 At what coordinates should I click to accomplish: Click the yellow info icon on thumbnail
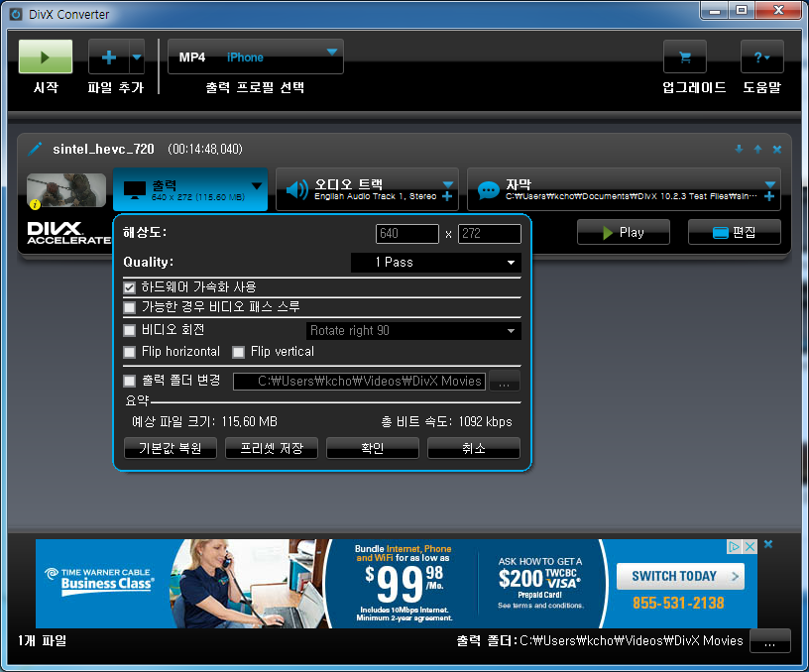point(35,204)
